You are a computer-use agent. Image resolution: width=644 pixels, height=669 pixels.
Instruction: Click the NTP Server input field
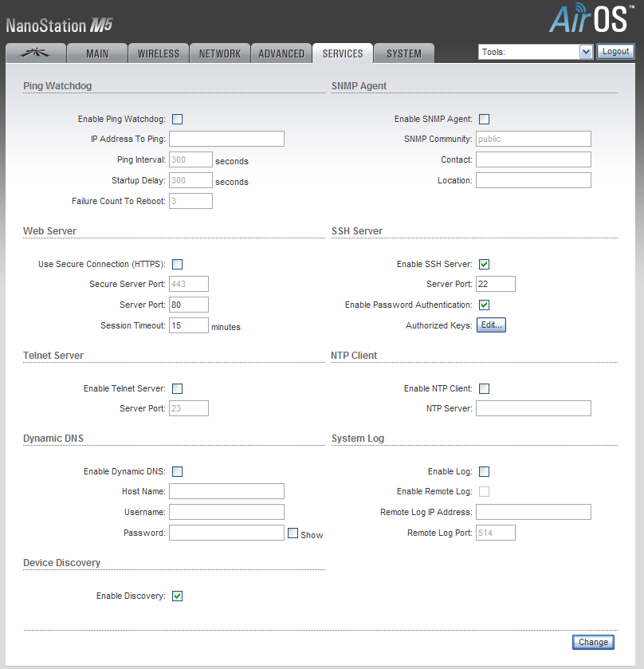point(533,409)
